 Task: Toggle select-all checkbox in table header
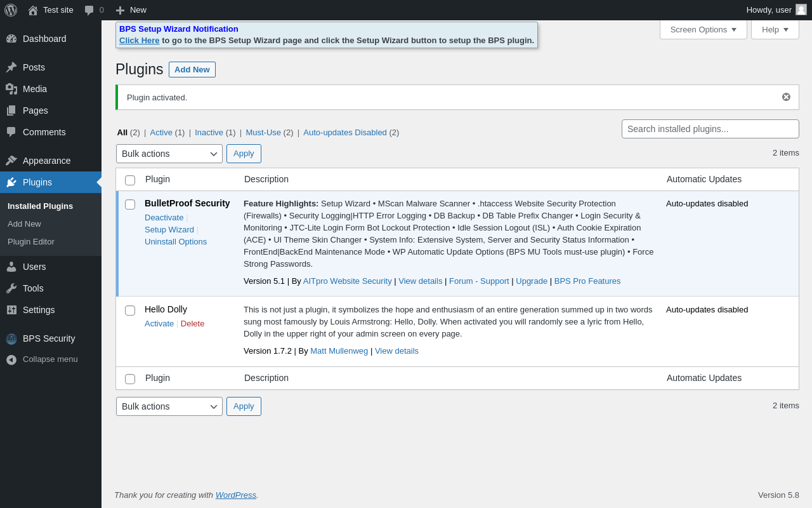(130, 180)
